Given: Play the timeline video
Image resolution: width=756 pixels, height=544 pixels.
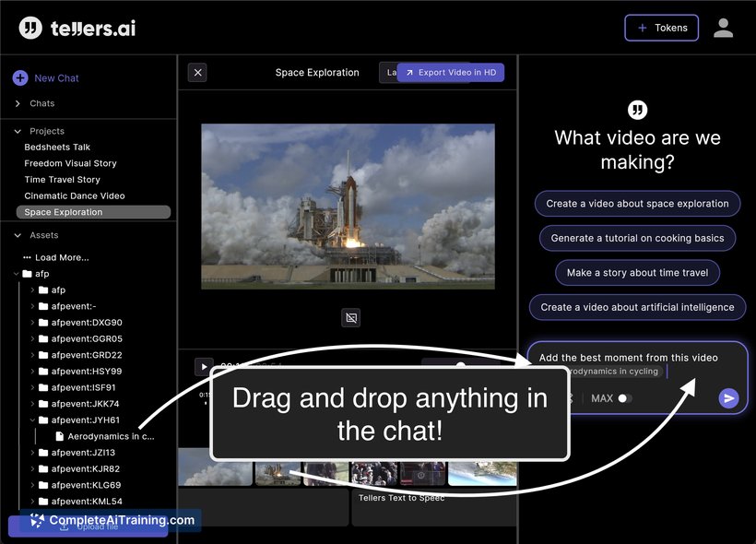Looking at the screenshot, I should coord(204,367).
